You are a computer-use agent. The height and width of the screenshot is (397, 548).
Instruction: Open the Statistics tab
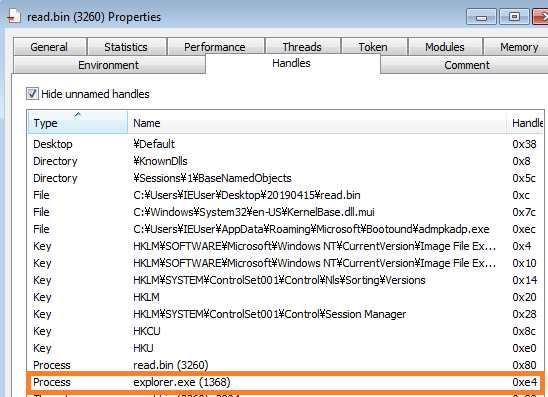point(126,47)
